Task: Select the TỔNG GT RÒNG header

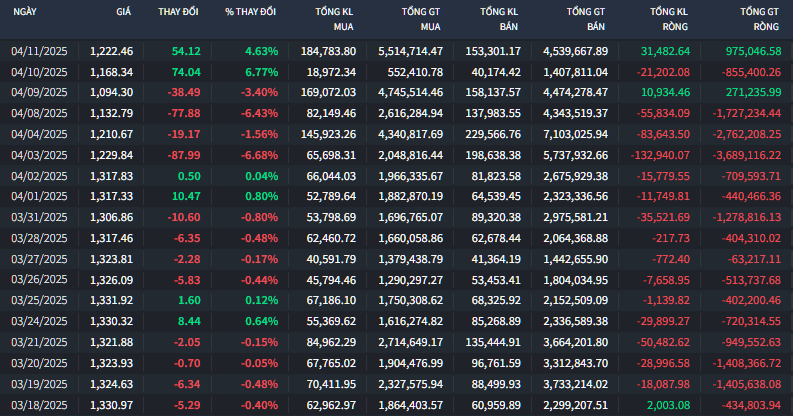Action: (x=760, y=19)
